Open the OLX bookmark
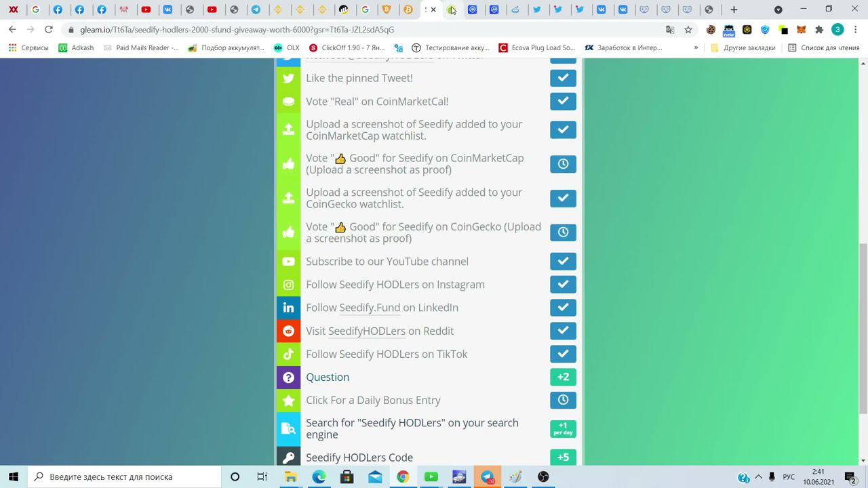This screenshot has height=488, width=868. 286,48
